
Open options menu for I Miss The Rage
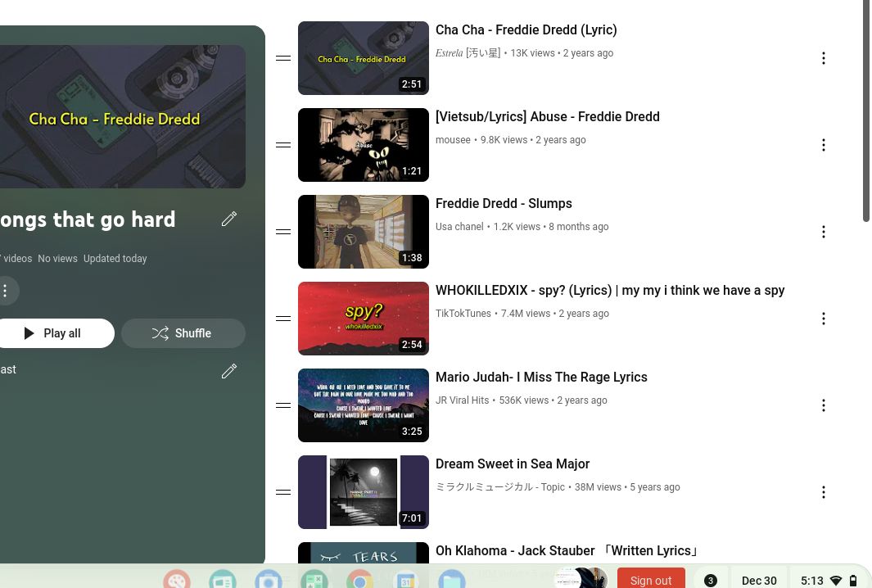point(823,405)
